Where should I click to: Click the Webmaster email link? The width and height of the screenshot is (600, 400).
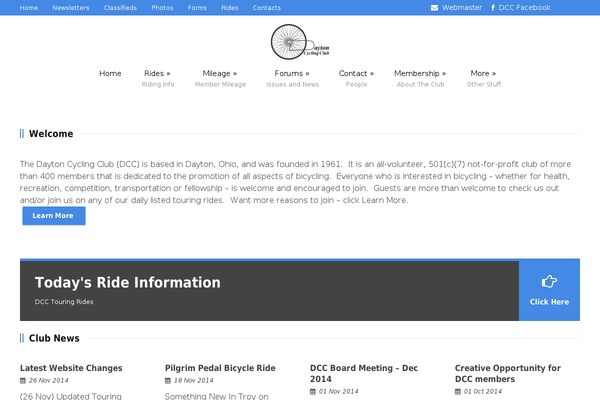[x=462, y=8]
